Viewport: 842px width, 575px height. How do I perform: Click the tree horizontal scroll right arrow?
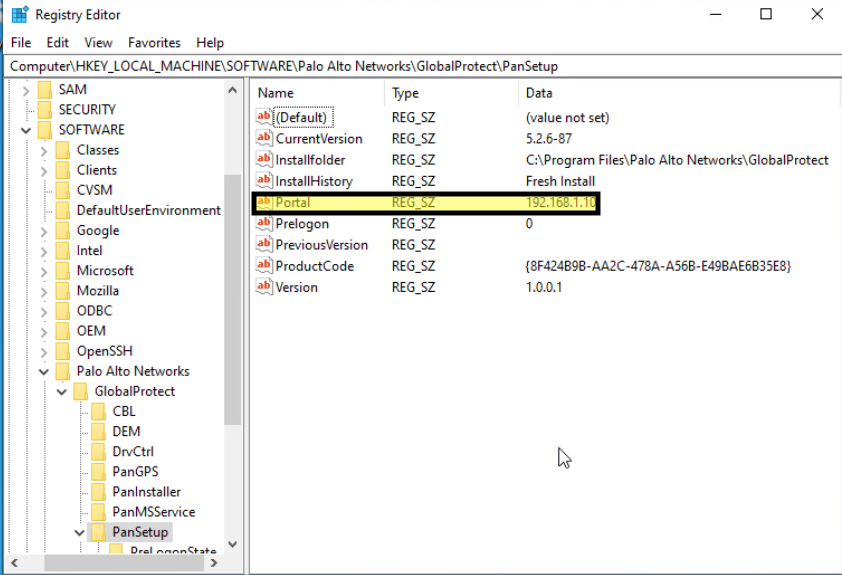tap(214, 563)
